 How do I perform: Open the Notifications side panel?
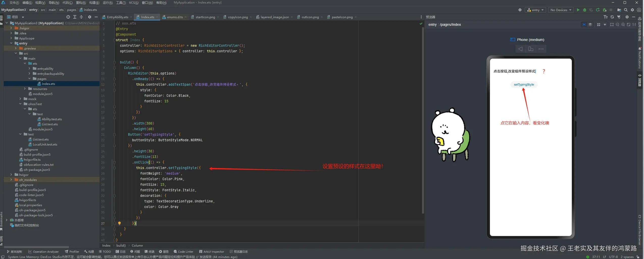pyautogui.click(x=639, y=58)
